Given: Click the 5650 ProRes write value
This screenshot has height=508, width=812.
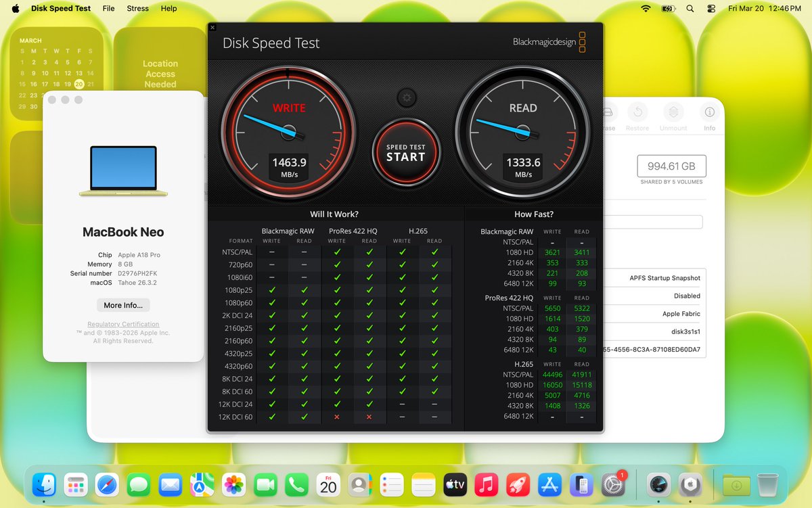Looking at the screenshot, I should pos(552,308).
